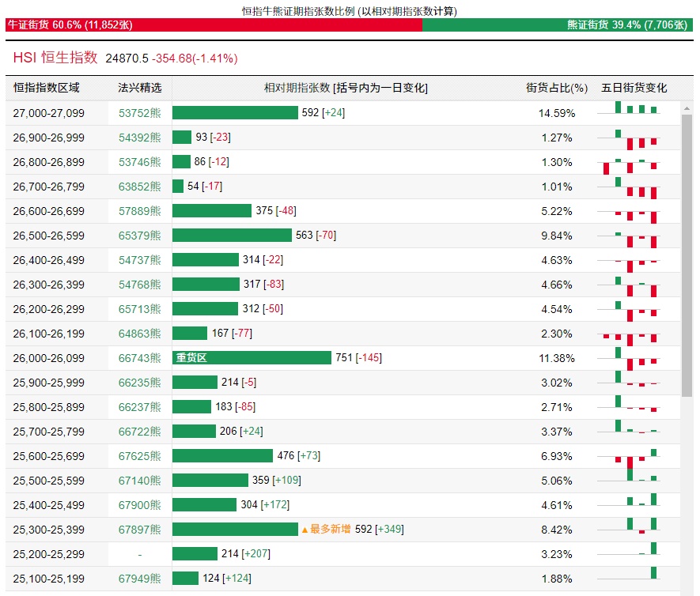Open the 66235熊 certificate link

pyautogui.click(x=140, y=383)
